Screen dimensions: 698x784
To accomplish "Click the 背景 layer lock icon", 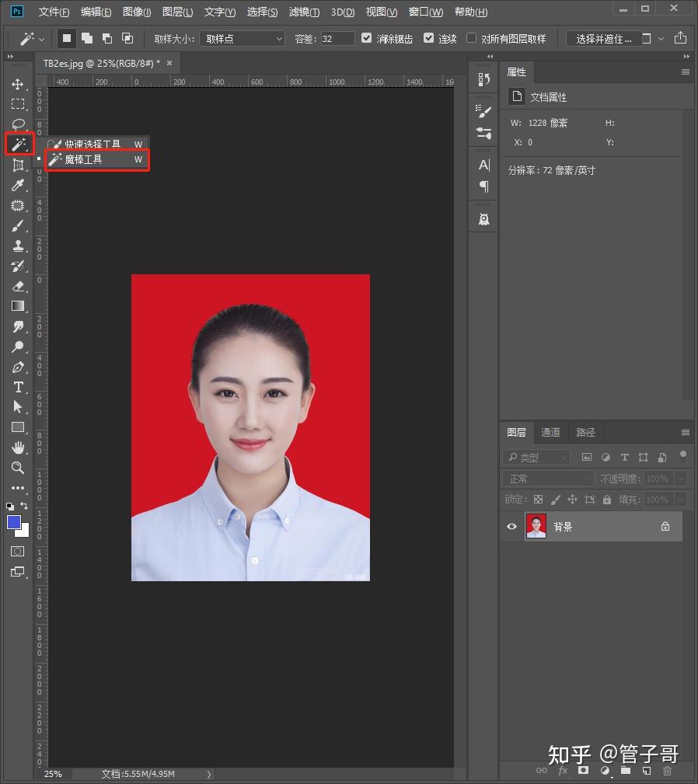I will pos(665,526).
